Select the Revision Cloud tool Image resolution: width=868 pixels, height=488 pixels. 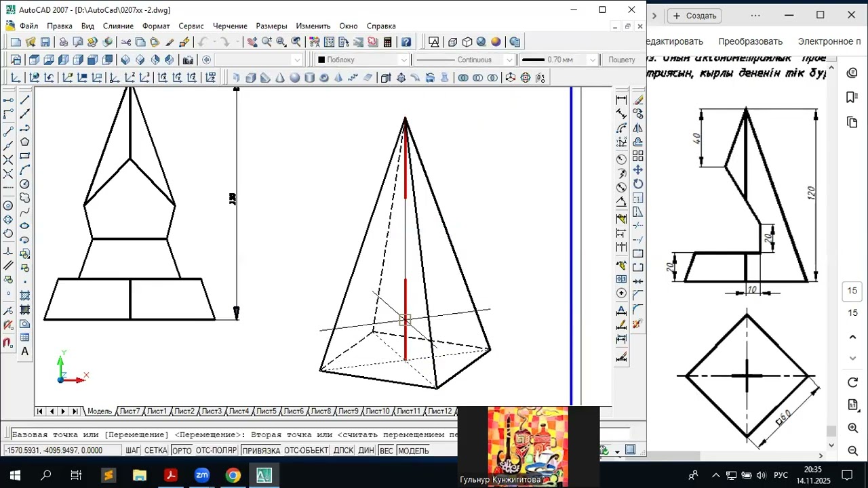pyautogui.click(x=25, y=198)
